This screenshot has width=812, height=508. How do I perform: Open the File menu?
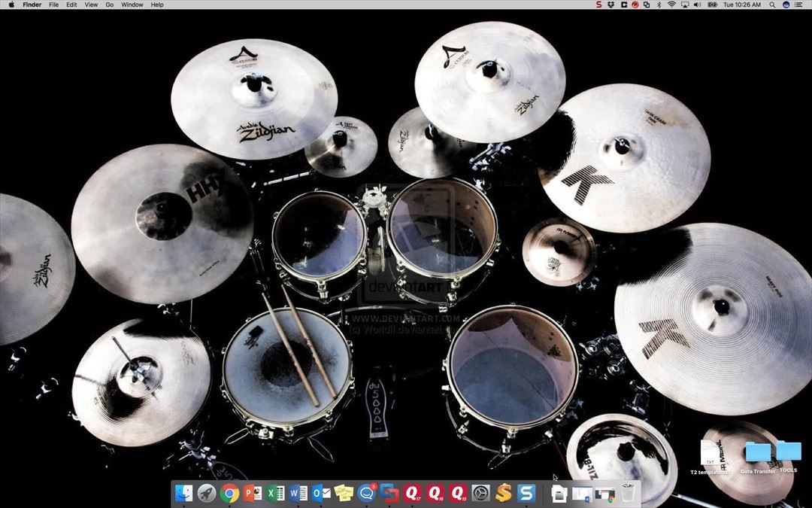(53, 5)
